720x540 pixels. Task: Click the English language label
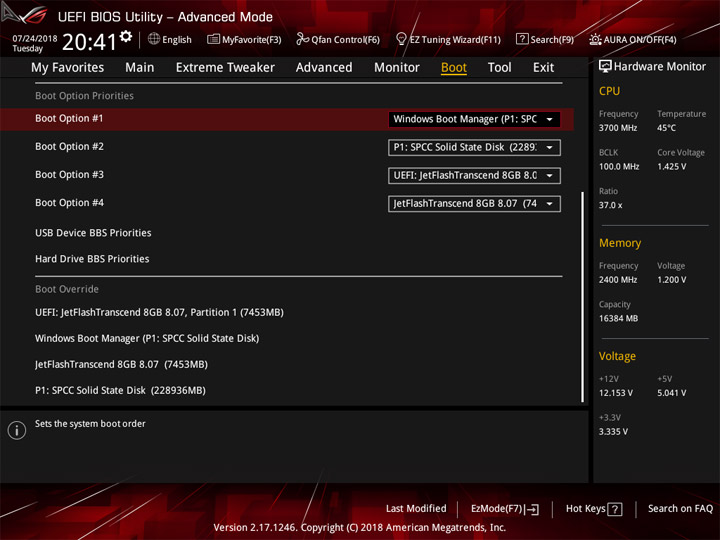point(177,39)
